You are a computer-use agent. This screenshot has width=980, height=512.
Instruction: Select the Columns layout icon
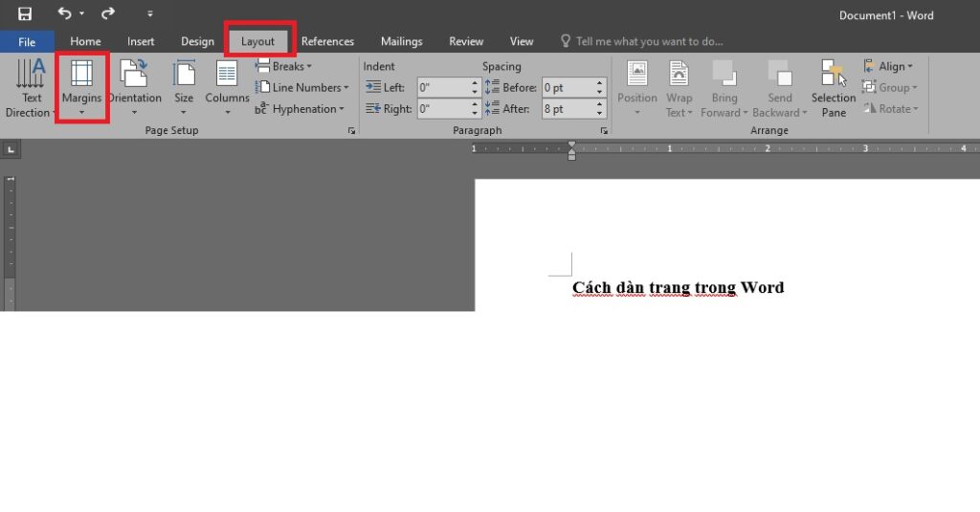[x=227, y=75]
